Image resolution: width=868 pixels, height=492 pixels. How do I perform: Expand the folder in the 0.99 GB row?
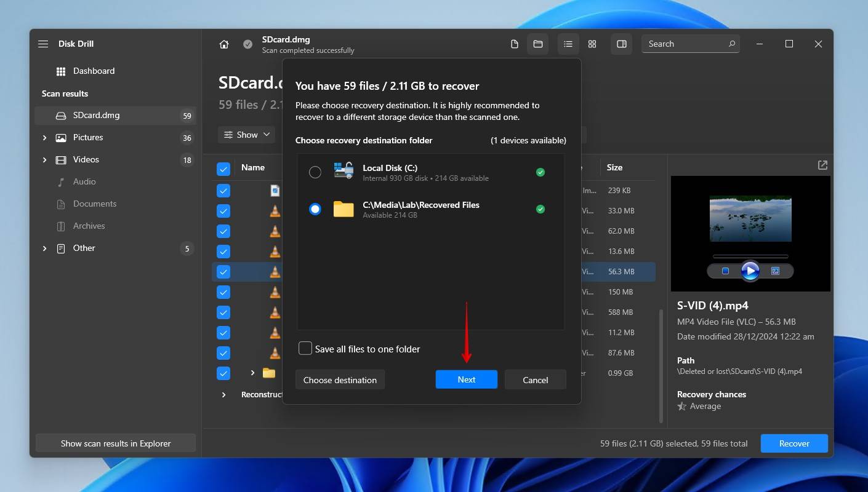252,373
